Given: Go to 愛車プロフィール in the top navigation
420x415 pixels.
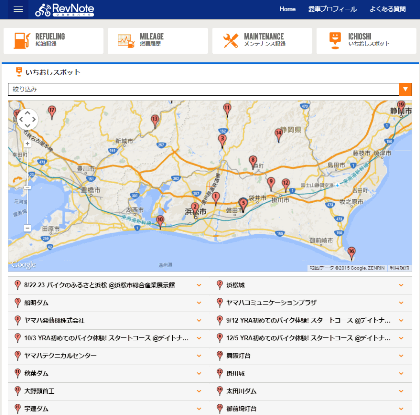Looking at the screenshot, I should (x=332, y=9).
